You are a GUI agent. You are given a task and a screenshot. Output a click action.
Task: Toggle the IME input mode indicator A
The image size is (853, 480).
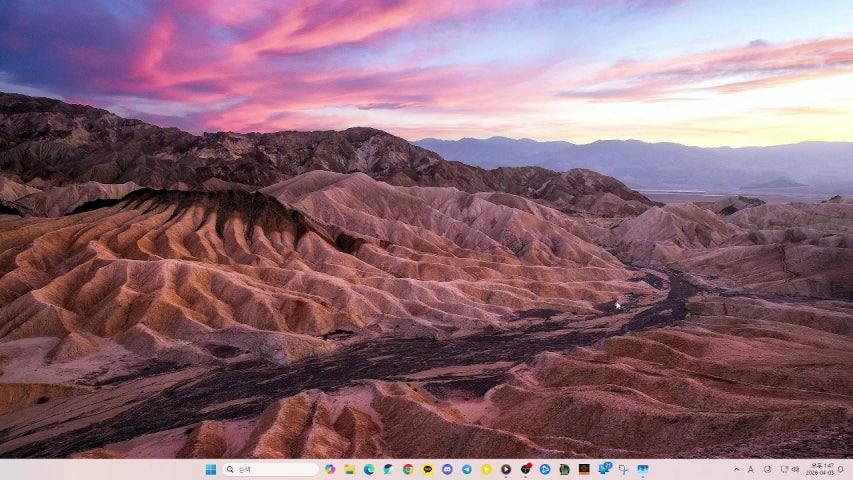coord(751,469)
